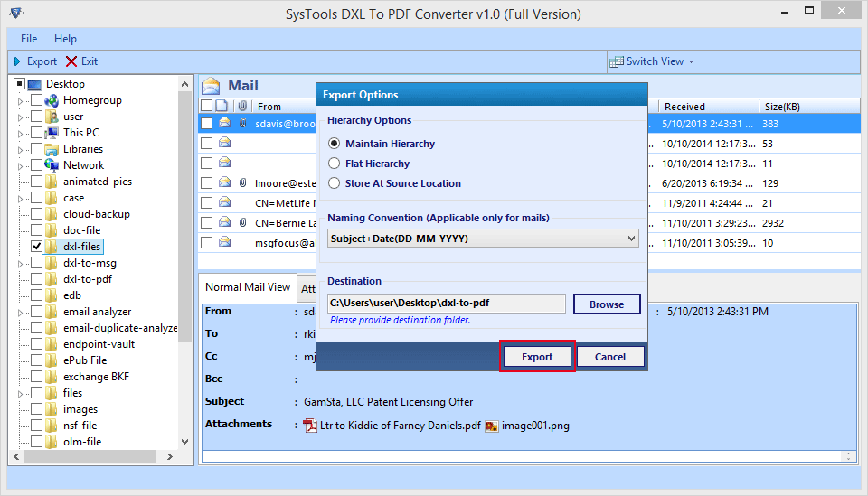Select the endpoint-vault folder
This screenshot has height=496, width=868.
tap(99, 344)
